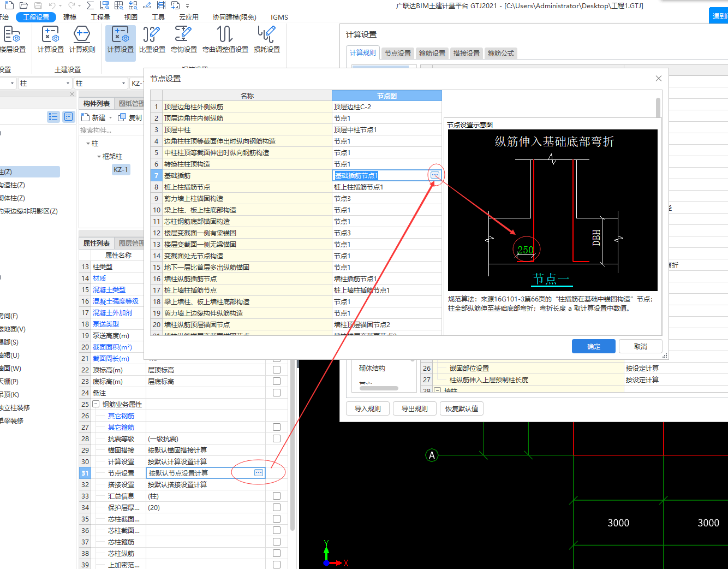Image resolution: width=728 pixels, height=569 pixels.
Task: Tick the checkbox for 底标高(m) row
Action: coord(277,381)
